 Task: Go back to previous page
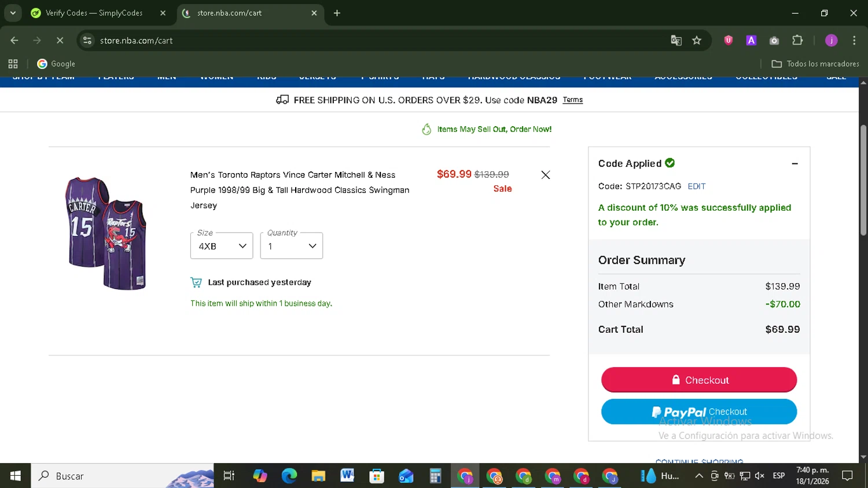click(14, 41)
